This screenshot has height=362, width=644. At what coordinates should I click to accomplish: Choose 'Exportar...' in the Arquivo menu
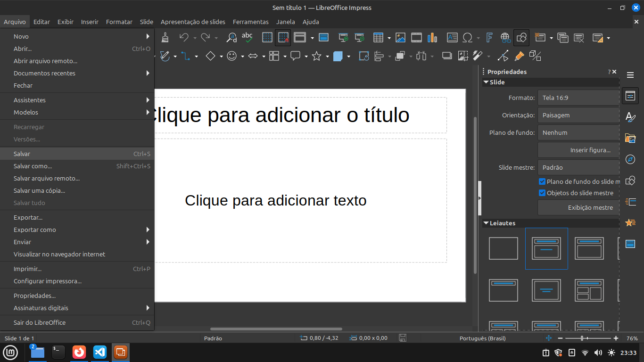(77, 217)
